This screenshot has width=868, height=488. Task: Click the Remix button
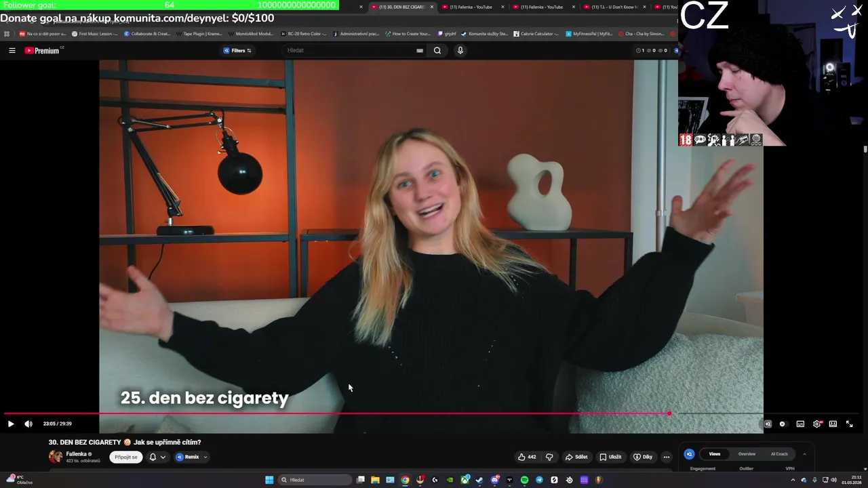coord(187,457)
